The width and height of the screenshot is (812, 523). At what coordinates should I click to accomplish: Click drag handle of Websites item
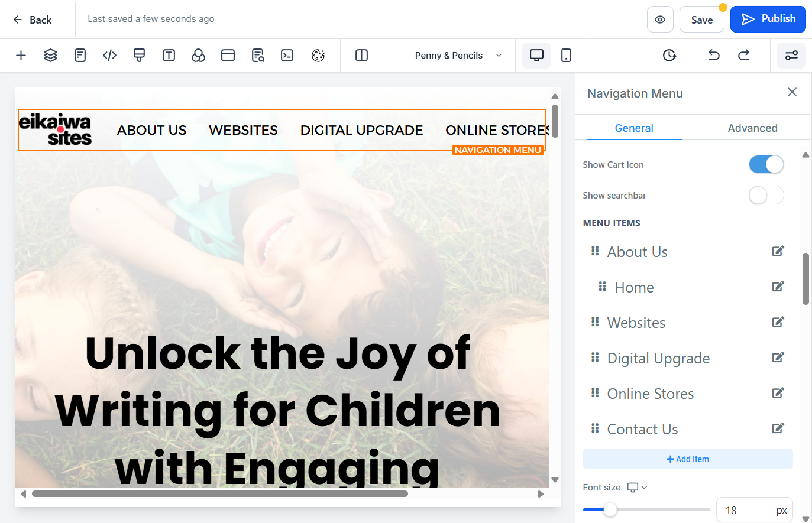[595, 322]
